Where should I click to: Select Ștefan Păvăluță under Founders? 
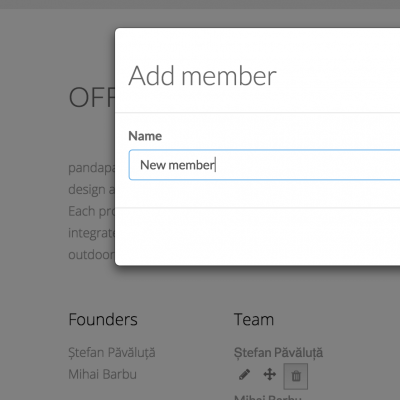point(112,353)
